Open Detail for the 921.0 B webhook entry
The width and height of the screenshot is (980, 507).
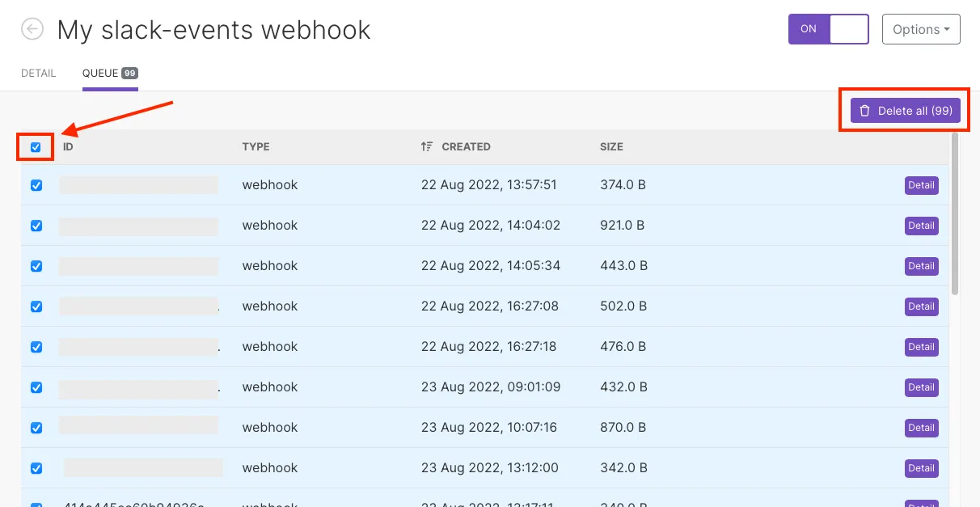tap(921, 226)
